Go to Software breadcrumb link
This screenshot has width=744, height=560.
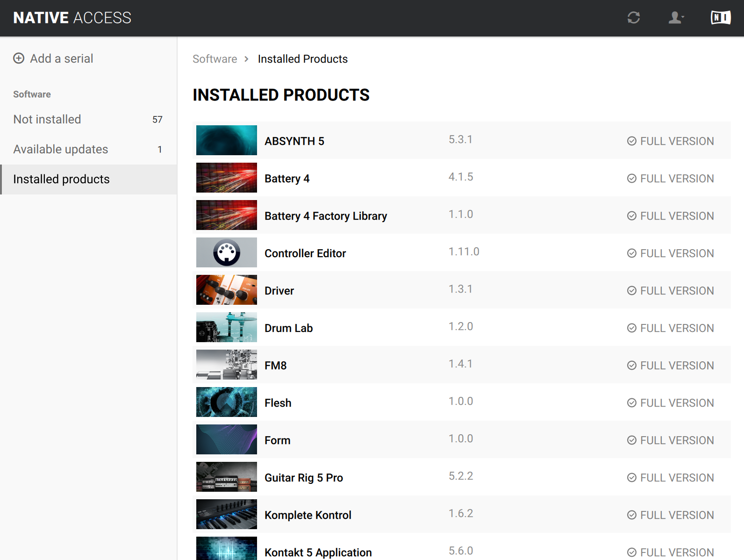coord(215,59)
